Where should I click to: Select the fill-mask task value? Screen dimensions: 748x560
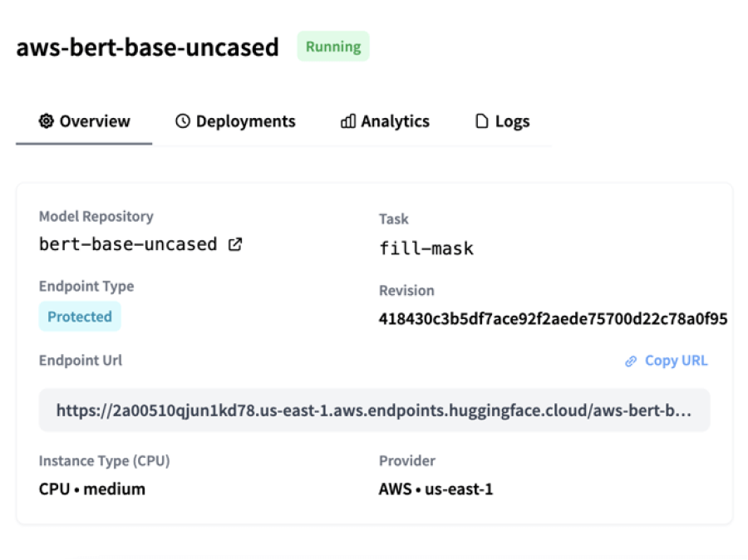point(426,248)
